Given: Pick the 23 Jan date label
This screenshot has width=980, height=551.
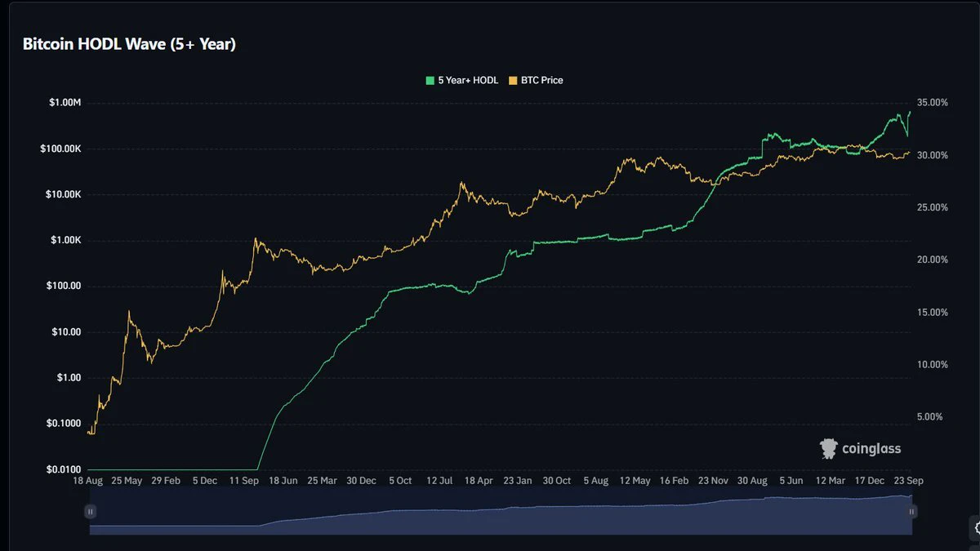Looking at the screenshot, I should pos(518,481).
